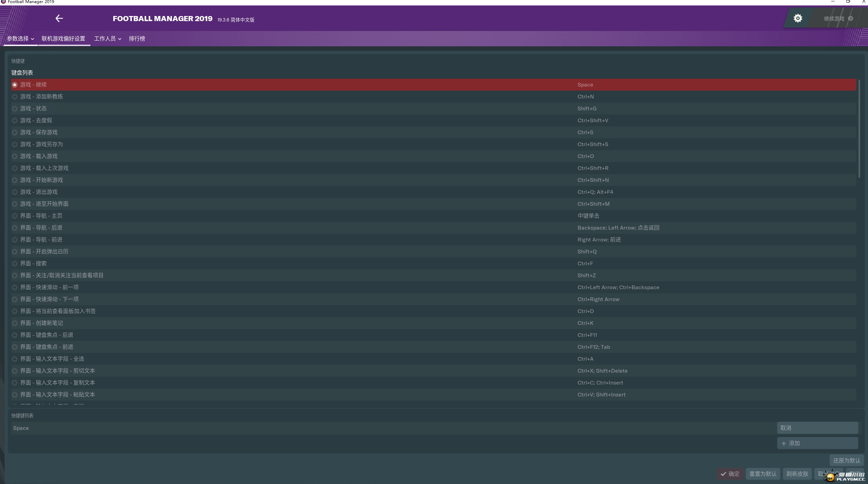The width and height of the screenshot is (868, 484).
Task: Click the checkmark on 确定 button
Action: [723, 474]
